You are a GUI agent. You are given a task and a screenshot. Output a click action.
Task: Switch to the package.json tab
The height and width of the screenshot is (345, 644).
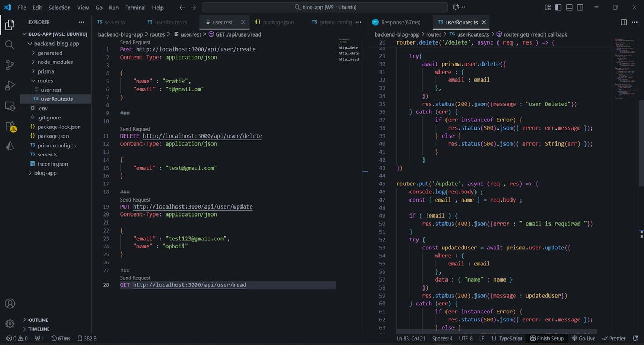click(277, 23)
